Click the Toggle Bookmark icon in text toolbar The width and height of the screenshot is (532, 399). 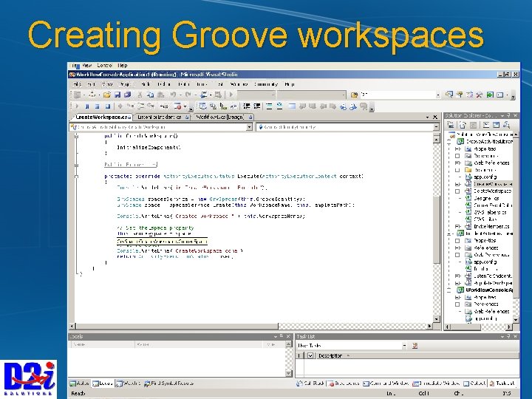tap(292, 106)
